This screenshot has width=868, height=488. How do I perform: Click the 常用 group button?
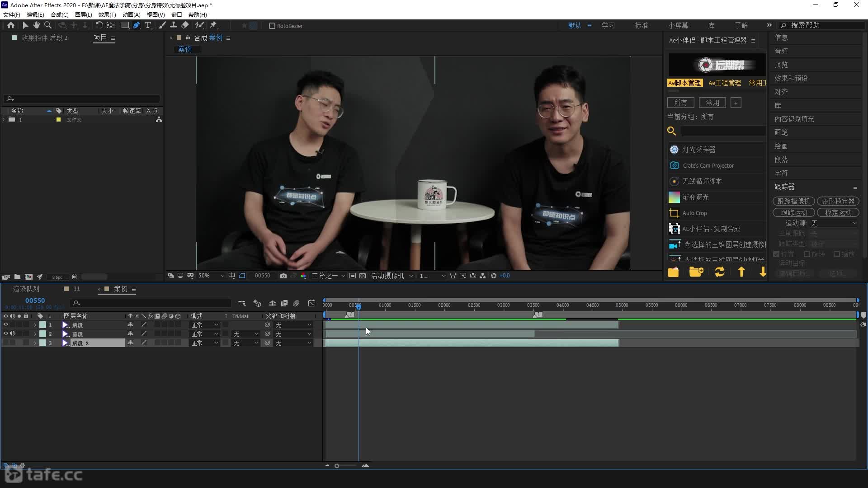tap(712, 103)
